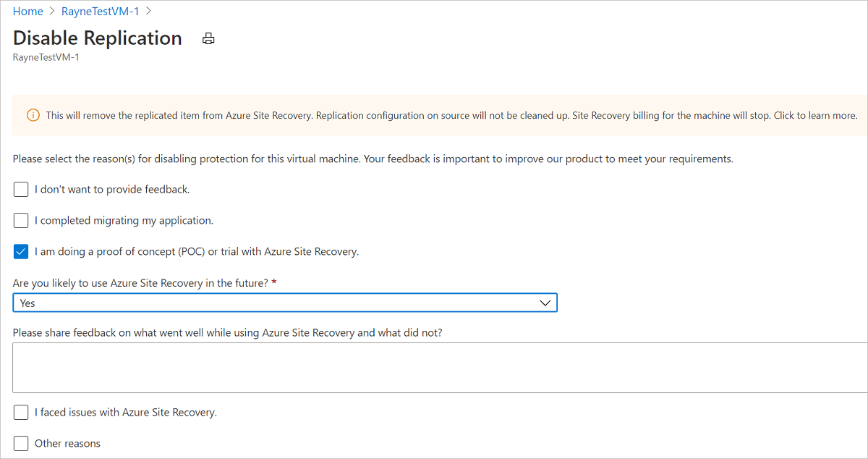This screenshot has width=868, height=459.
Task: Click the Site Recovery billing warning banner
Action: (434, 115)
